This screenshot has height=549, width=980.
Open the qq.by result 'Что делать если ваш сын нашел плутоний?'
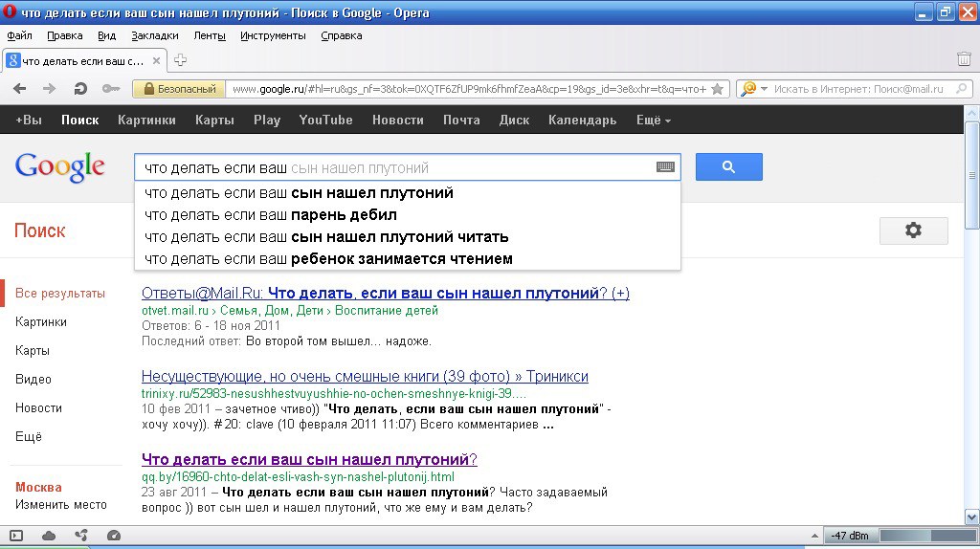coord(309,459)
